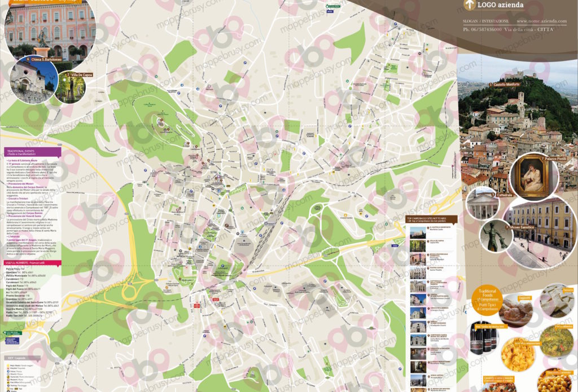This screenshot has height=392, width=578.
Task: Click the Tintilia del Molise wine bottles image
Action: 484,340
